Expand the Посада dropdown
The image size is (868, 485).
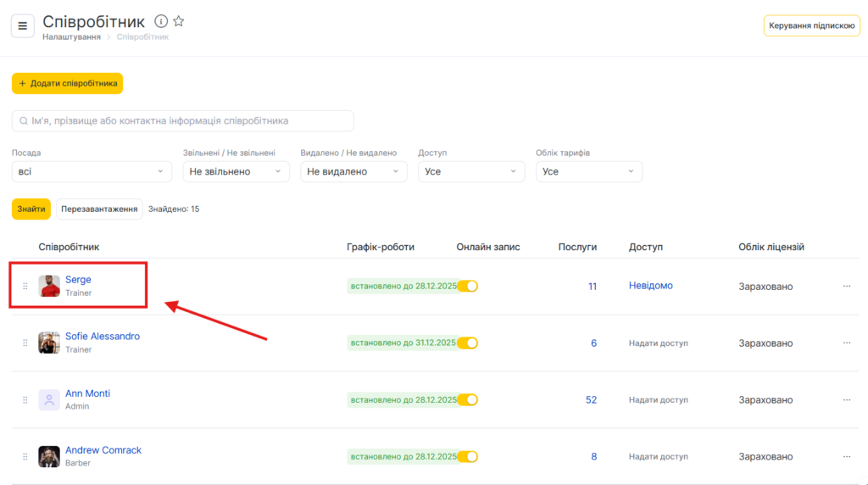coord(92,171)
